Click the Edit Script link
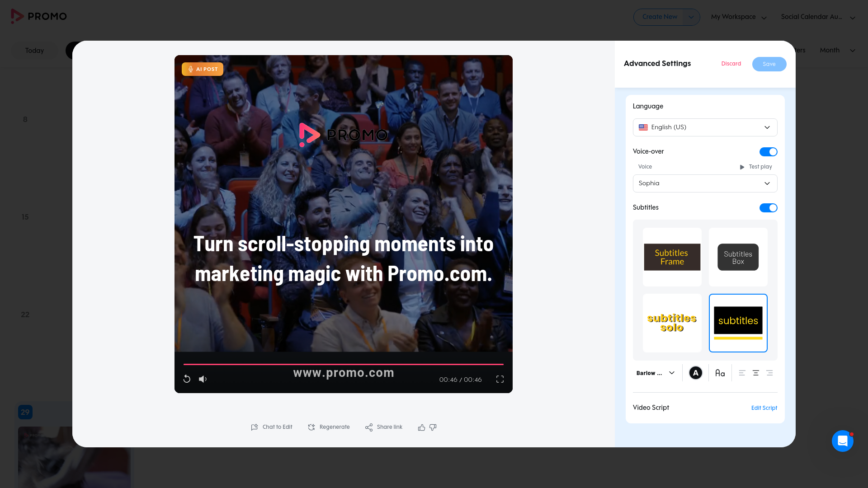868x488 pixels. 764,408
